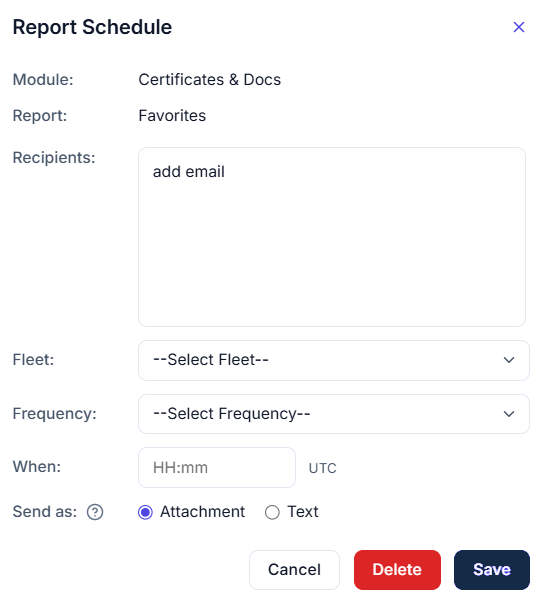Select the Certificates & Docs module text
Image resolution: width=539 pixels, height=605 pixels.
tap(210, 80)
